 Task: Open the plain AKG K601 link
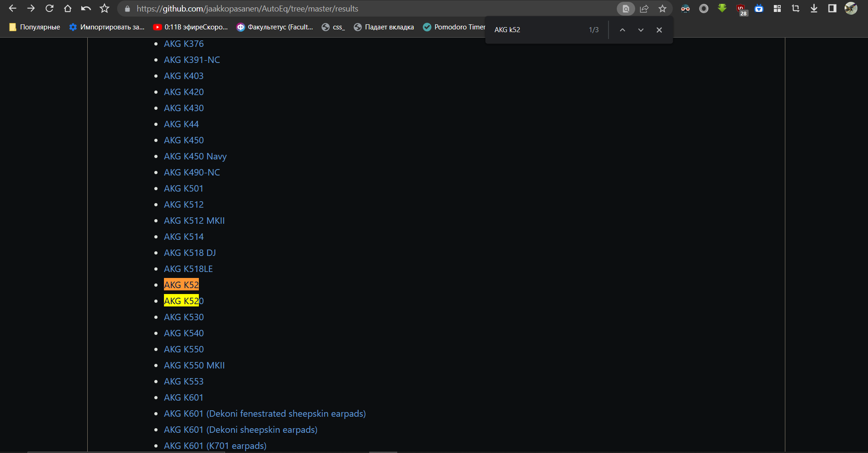[x=184, y=397]
